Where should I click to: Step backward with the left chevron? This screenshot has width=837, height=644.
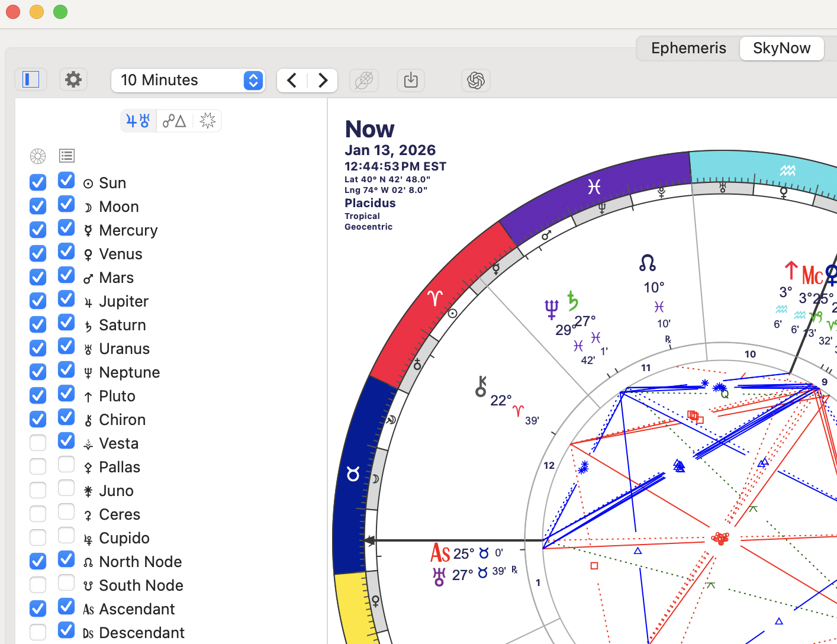point(292,80)
